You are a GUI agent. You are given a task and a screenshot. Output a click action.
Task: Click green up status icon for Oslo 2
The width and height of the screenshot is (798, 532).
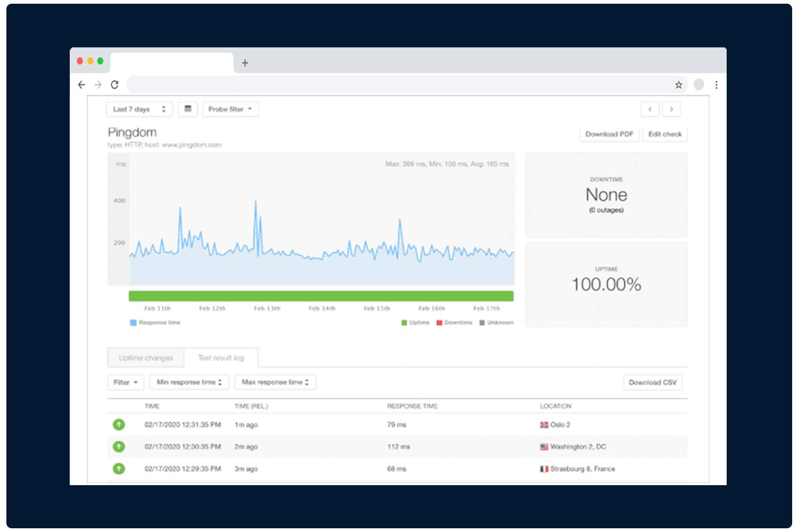(119, 425)
